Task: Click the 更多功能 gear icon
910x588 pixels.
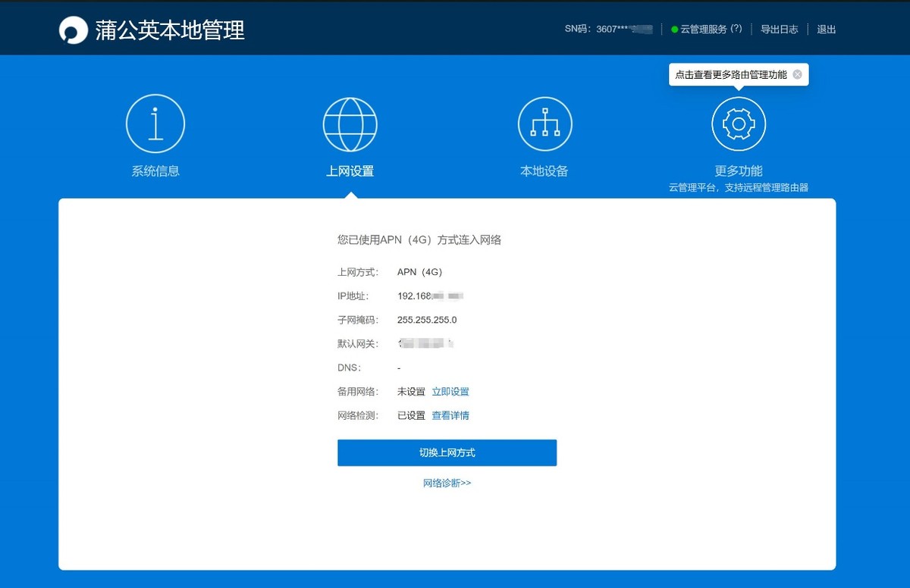Action: click(738, 124)
